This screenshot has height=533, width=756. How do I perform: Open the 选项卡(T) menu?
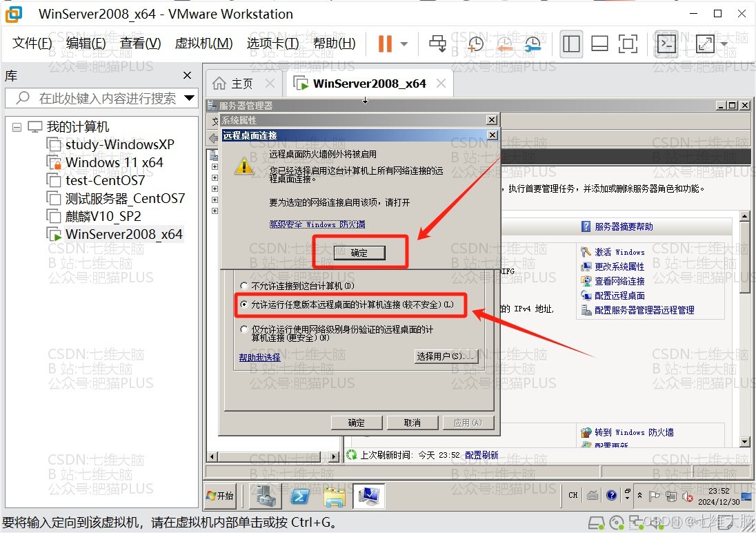(273, 43)
